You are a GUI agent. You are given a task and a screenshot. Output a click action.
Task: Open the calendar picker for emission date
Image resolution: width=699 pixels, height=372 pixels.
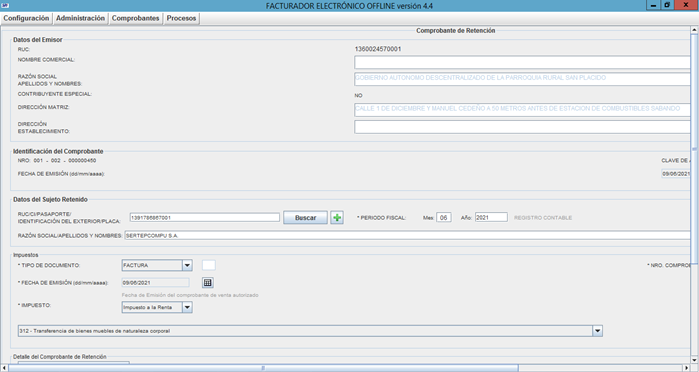tap(208, 282)
